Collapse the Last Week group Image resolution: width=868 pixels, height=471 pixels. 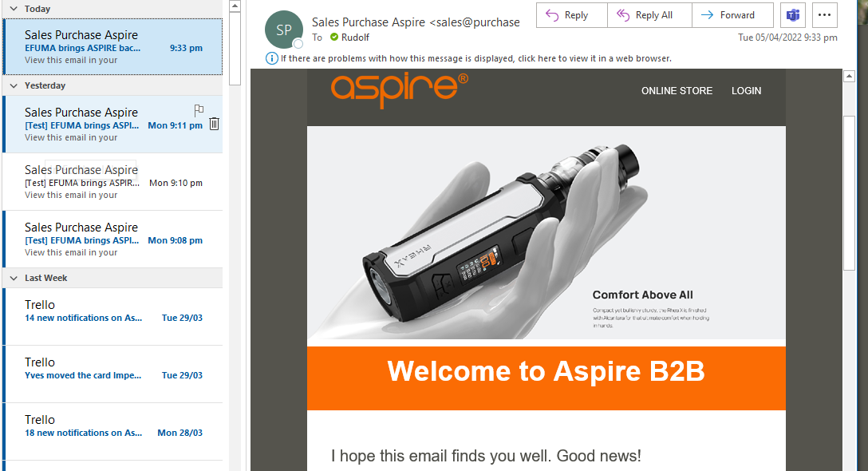point(14,278)
